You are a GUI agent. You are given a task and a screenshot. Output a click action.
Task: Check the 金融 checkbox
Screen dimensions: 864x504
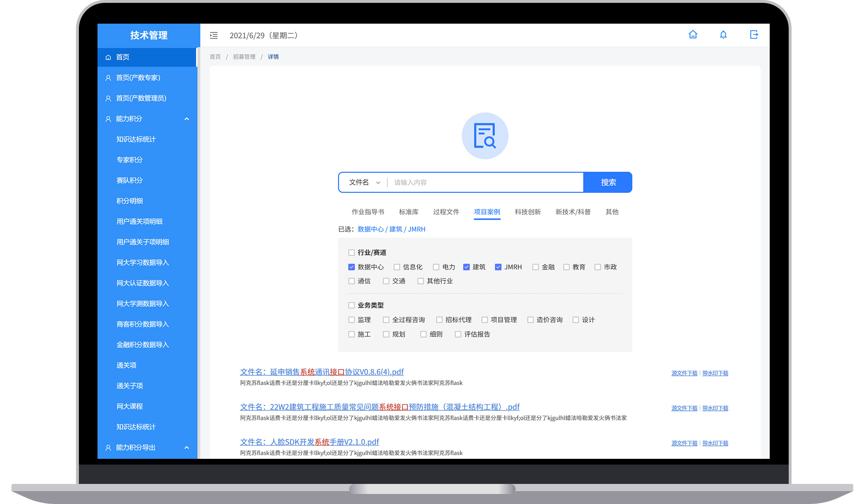tap(535, 267)
